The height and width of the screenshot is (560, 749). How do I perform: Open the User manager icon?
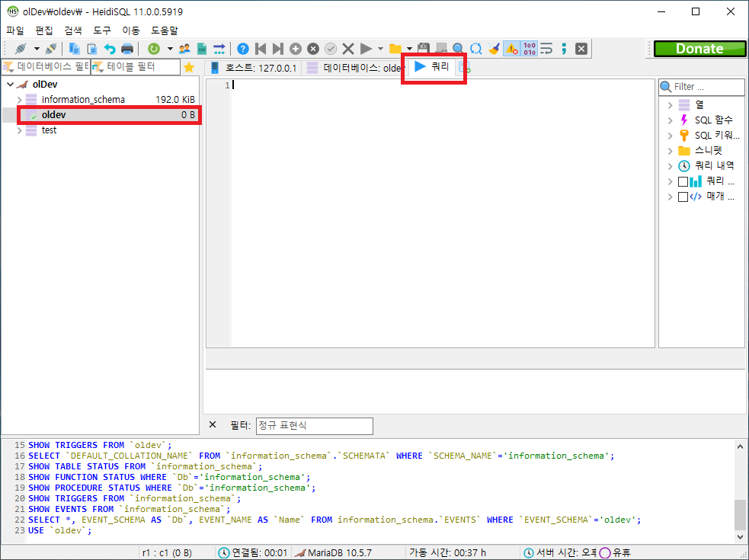click(184, 49)
